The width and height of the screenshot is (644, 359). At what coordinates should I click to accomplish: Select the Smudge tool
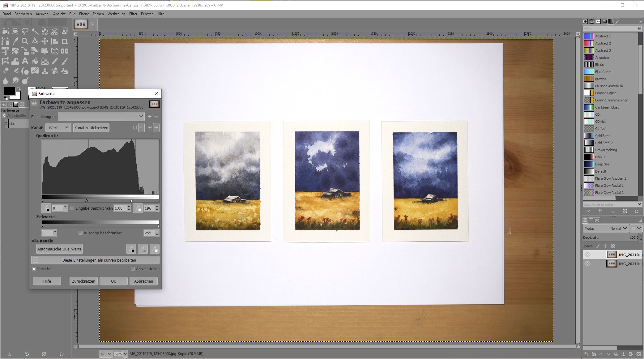click(15, 81)
